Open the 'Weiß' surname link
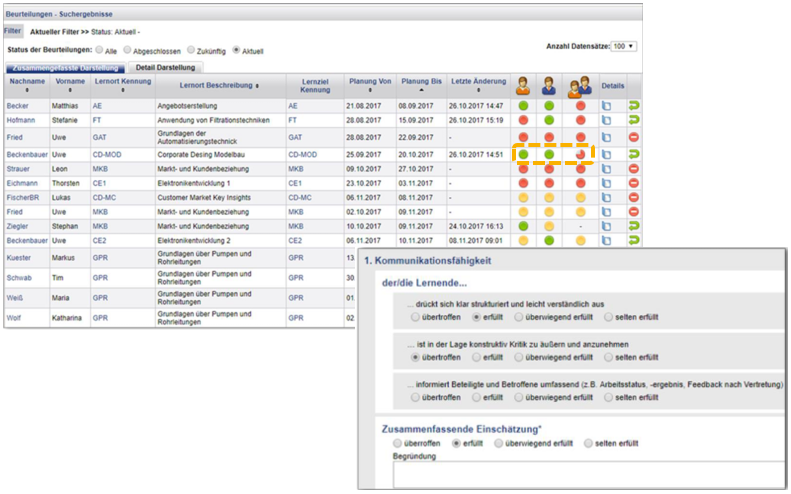 point(15,298)
